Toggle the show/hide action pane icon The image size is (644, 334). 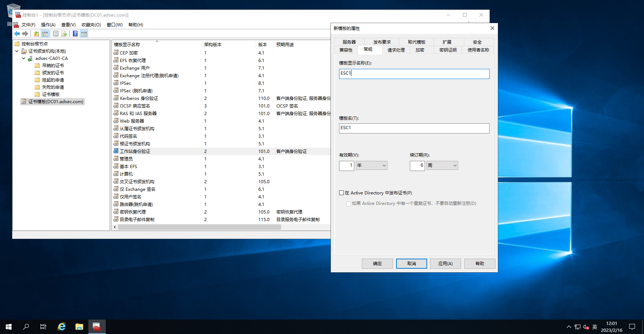84,34
